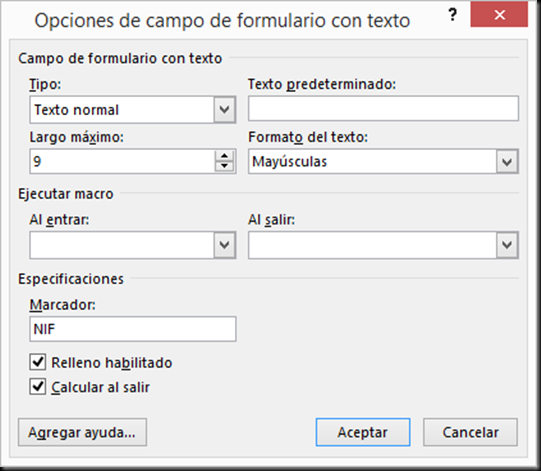Click the Cancelar button
This screenshot has height=471, width=541.
tap(470, 432)
